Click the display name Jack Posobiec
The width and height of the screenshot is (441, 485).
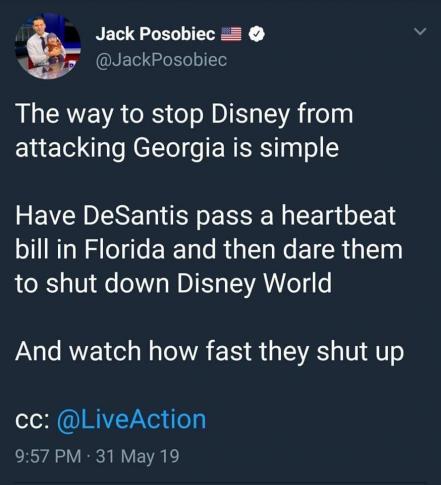155,34
